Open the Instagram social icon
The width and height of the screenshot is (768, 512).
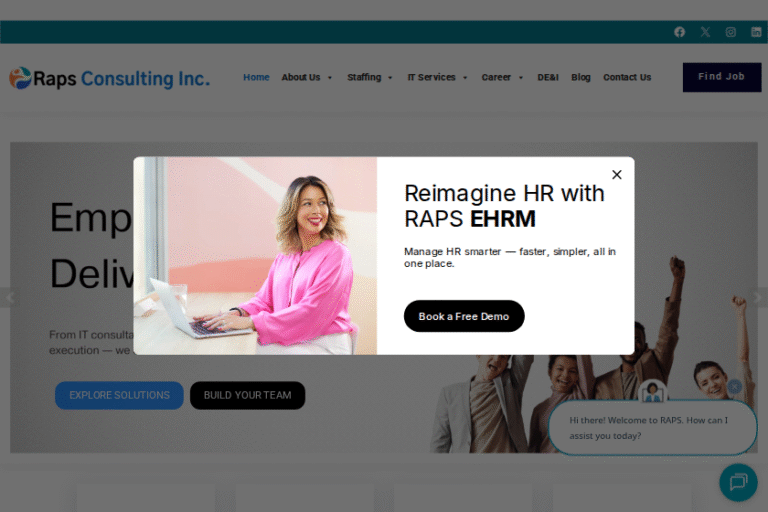731,32
